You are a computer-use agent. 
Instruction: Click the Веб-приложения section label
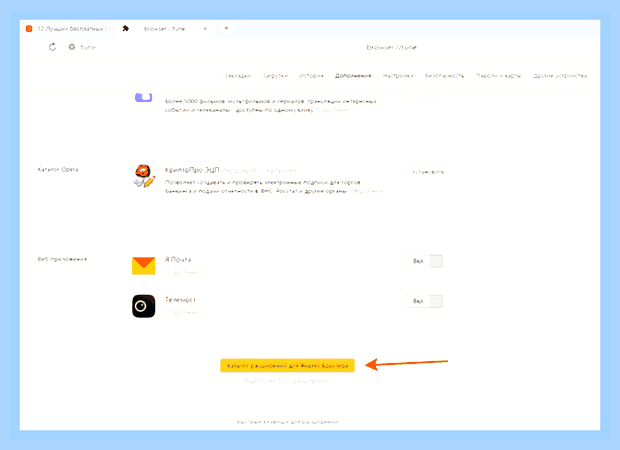(x=62, y=259)
